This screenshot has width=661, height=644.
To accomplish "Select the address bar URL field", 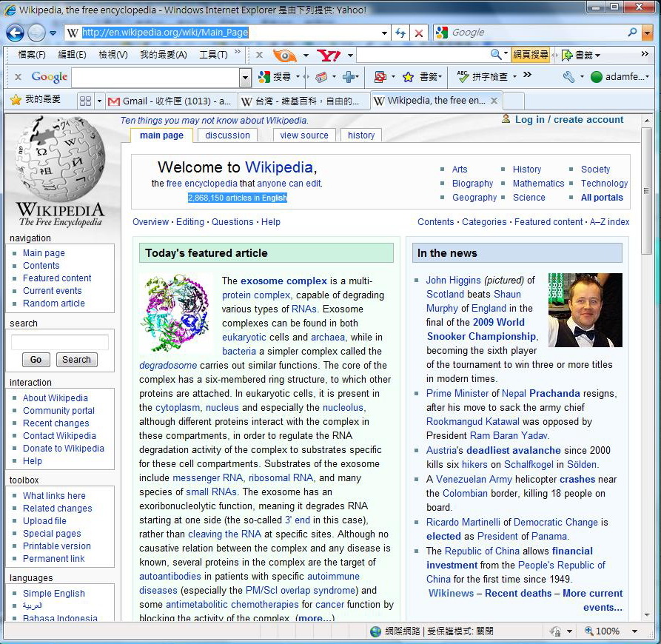I will coord(228,33).
